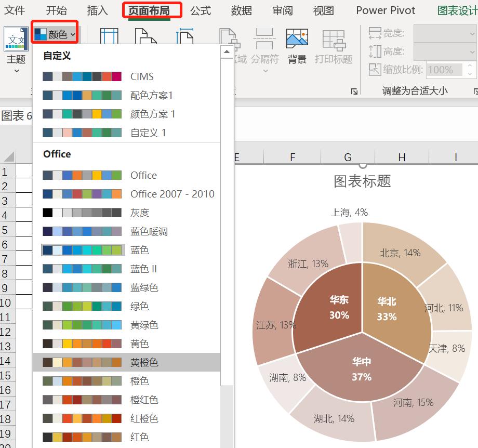The image size is (478, 448).
Task: Click the scrollbar up arrow in colors list
Action: point(227,51)
